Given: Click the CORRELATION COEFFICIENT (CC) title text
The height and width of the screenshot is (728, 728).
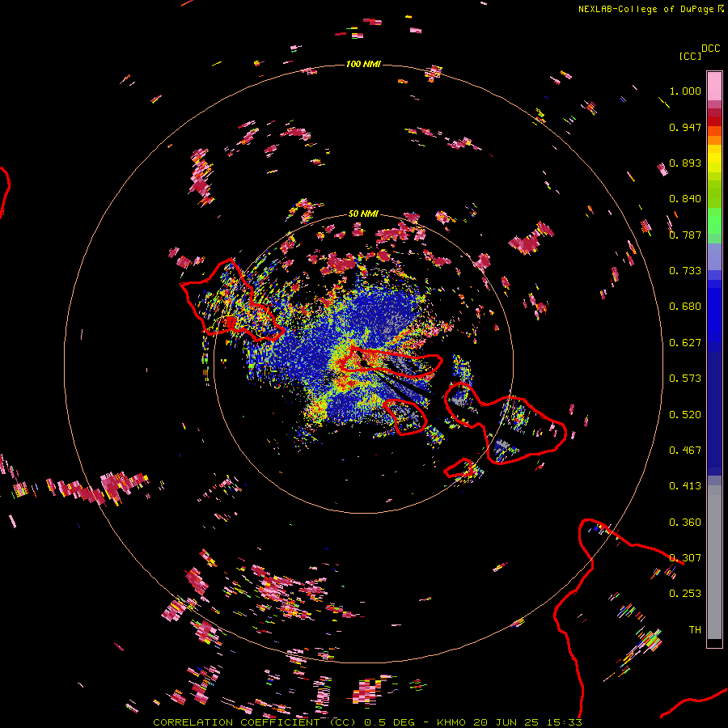Looking at the screenshot, I should [x=255, y=722].
